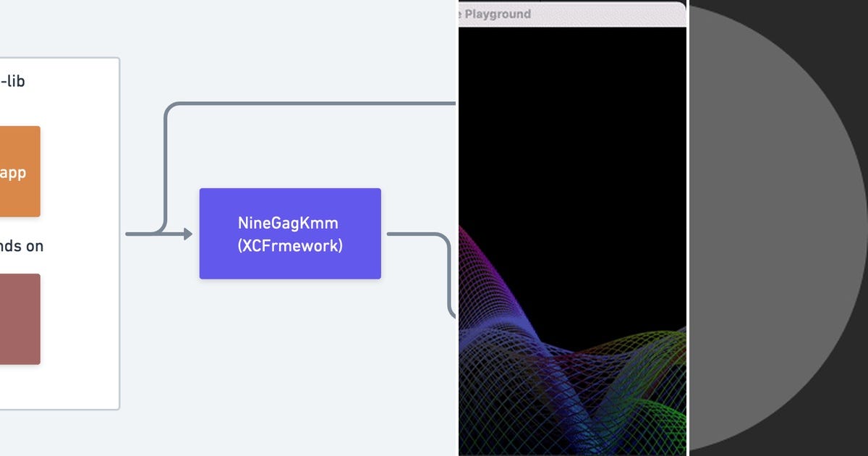The height and width of the screenshot is (456, 868).
Task: Click the 'nds on' dependency label
Action: click(x=23, y=246)
